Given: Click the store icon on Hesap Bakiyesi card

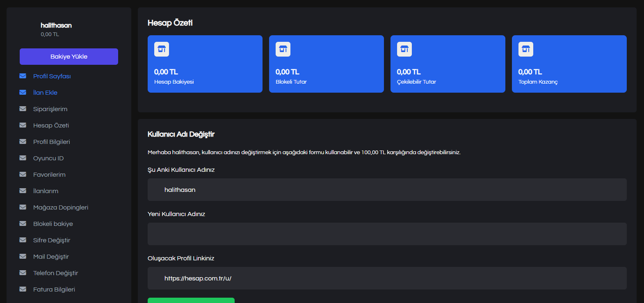Looking at the screenshot, I should [x=162, y=49].
